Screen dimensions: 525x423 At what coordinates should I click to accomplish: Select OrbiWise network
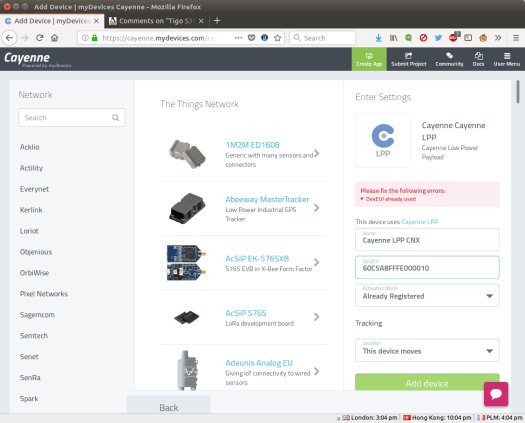click(34, 273)
